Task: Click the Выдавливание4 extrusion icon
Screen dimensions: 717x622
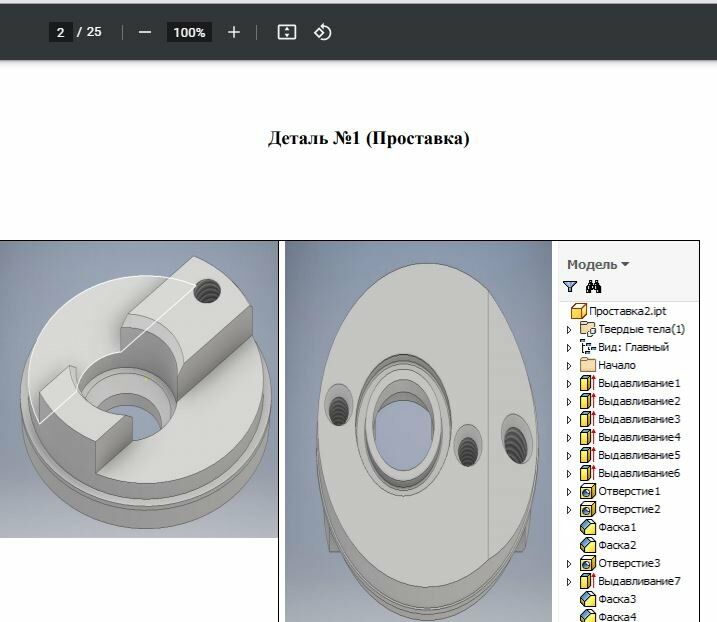Action: pos(588,437)
